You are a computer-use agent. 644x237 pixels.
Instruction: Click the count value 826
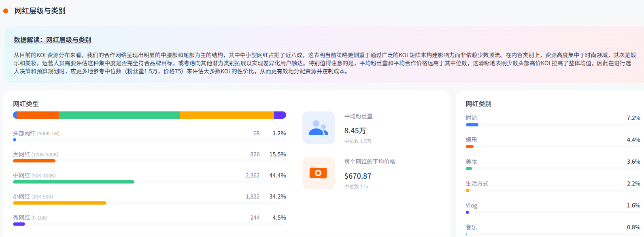click(x=255, y=154)
